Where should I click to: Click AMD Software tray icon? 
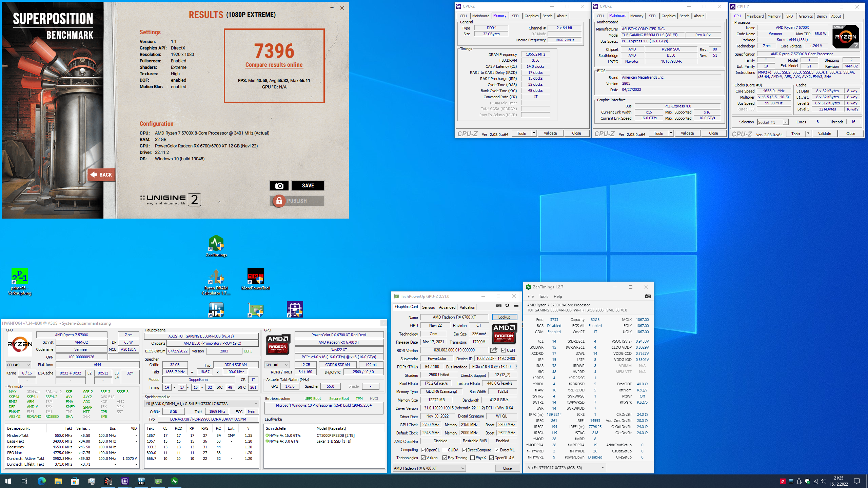(783, 481)
